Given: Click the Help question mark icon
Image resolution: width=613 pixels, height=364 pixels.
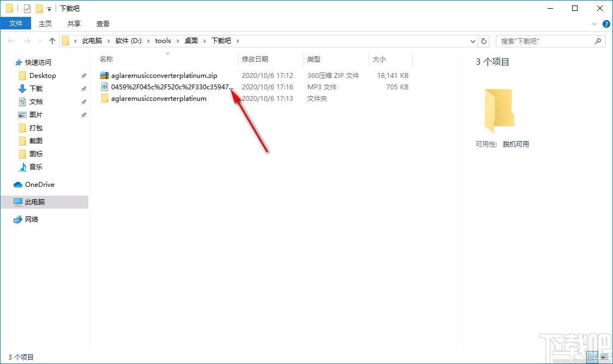Looking at the screenshot, I should (606, 23).
